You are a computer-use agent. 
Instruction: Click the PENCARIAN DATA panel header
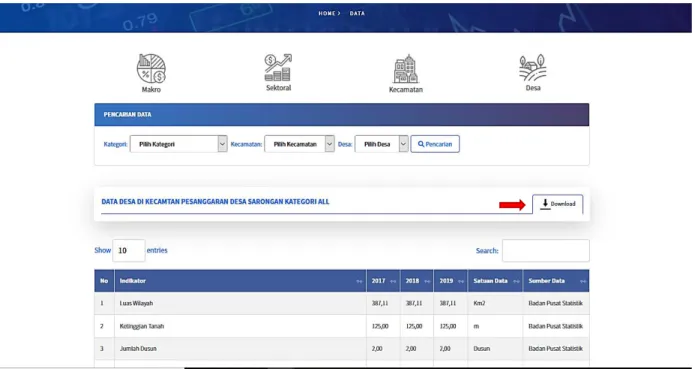[342, 114]
